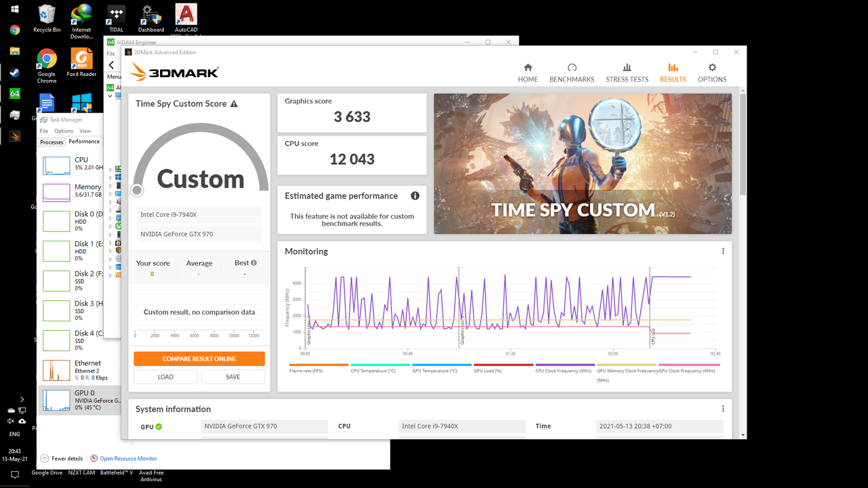The height and width of the screenshot is (488, 868).
Task: Select the Memory item in Task Manager
Action: (71, 191)
